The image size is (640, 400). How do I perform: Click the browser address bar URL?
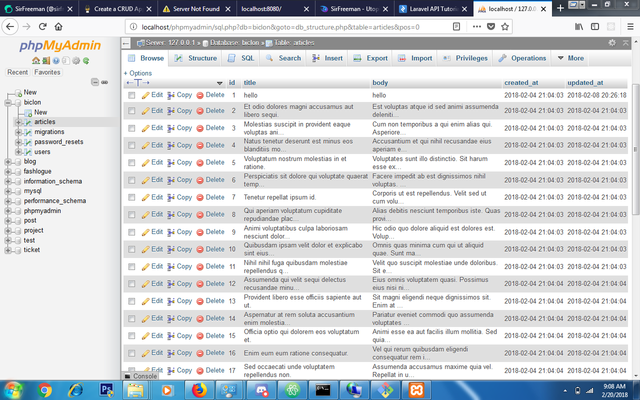[280, 27]
